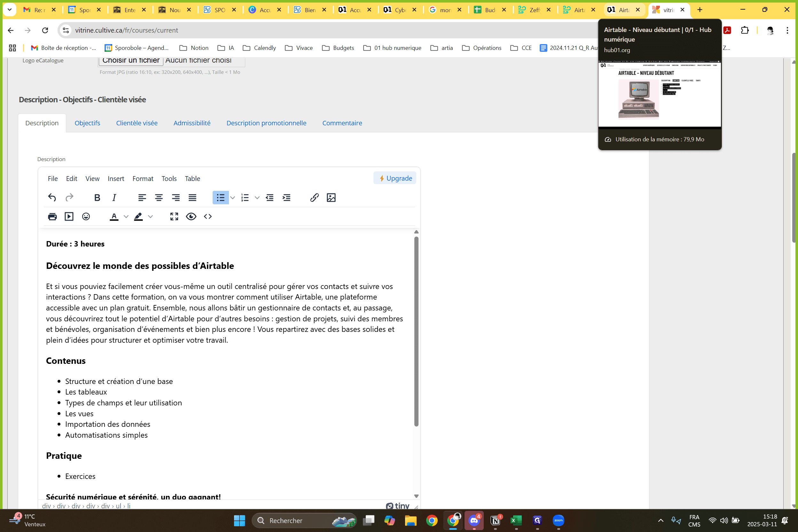Switch to the Clientèle visée tab
Image resolution: width=798 pixels, height=532 pixels.
click(x=137, y=123)
